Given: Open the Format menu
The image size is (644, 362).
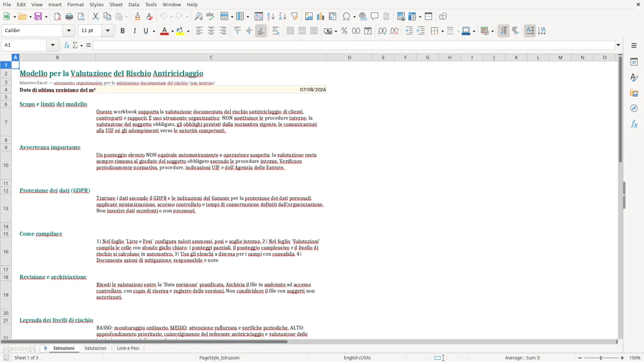Looking at the screenshot, I should click(75, 4).
